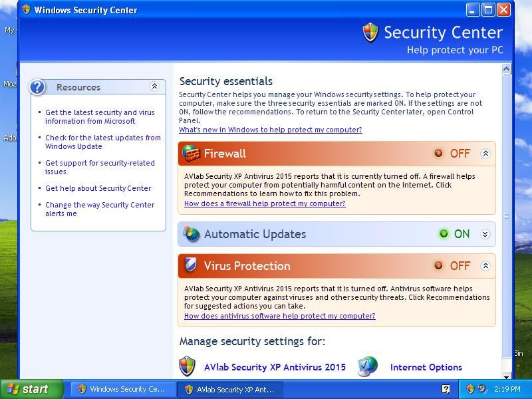Select Windows Security Center taskbar button
Image resolution: width=532 pixels, height=399 pixels.
click(x=120, y=389)
